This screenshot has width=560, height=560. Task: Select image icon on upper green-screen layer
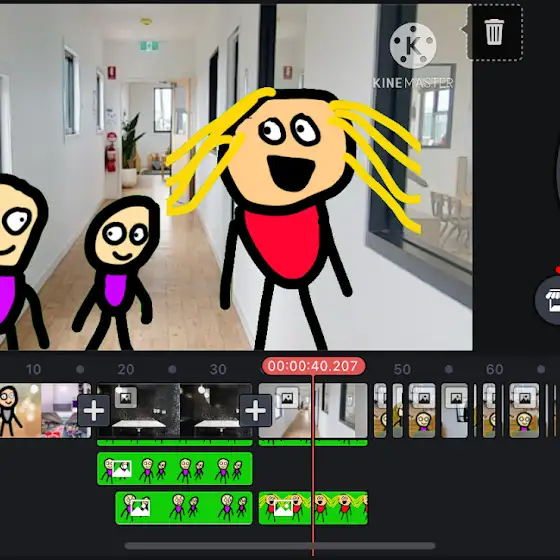pos(122,469)
